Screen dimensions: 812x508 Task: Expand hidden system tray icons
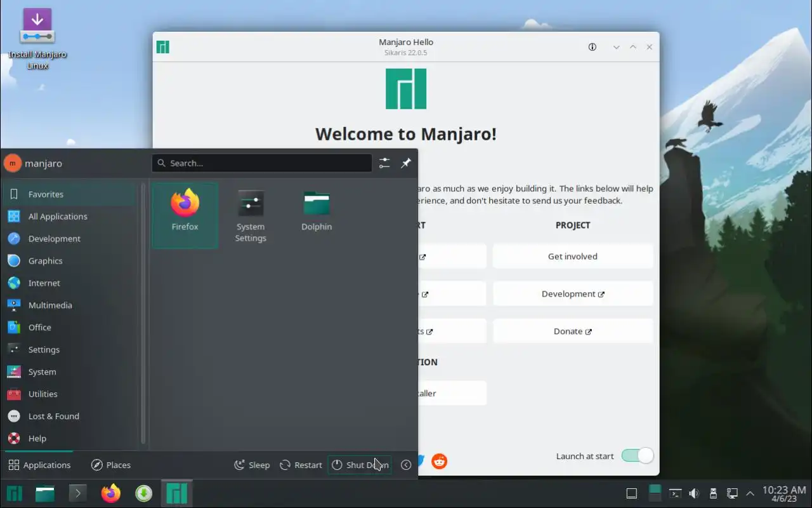pos(750,493)
